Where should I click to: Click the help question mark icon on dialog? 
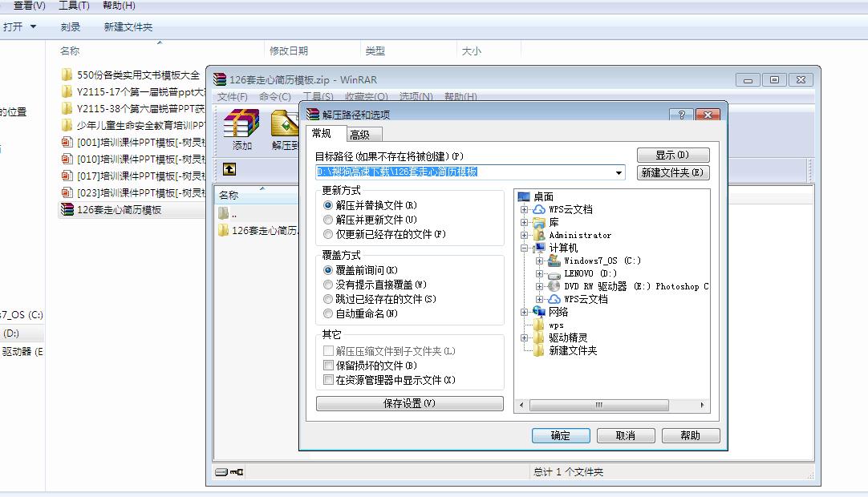tap(681, 114)
